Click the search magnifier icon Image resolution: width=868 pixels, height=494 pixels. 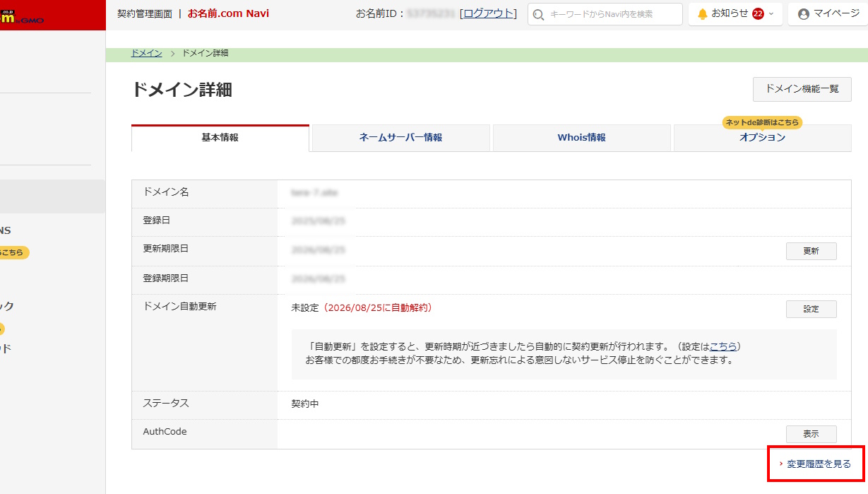[x=539, y=14]
